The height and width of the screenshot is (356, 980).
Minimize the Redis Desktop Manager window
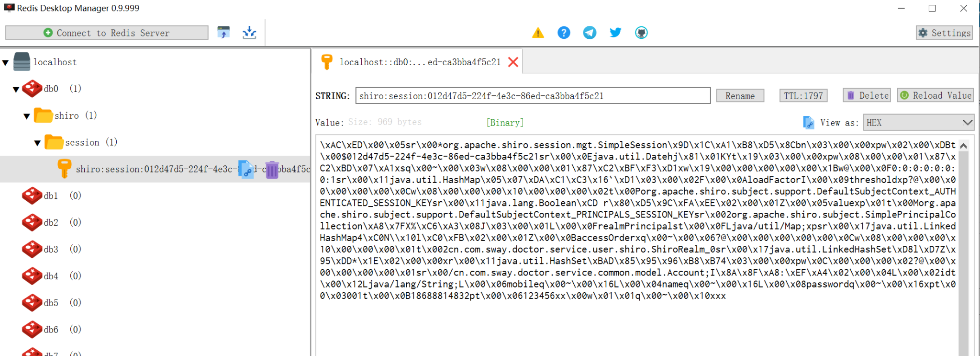[902, 8]
